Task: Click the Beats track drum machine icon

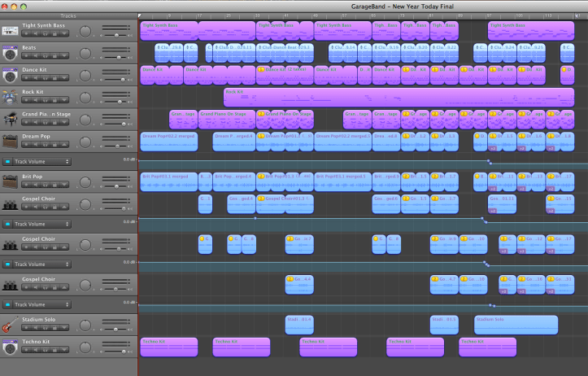Action: pos(10,53)
